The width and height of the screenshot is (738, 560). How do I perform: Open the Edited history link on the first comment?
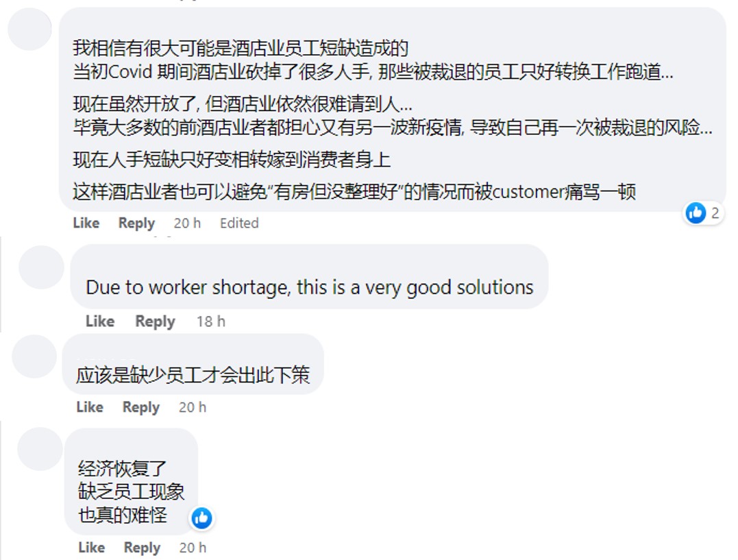pos(239,223)
